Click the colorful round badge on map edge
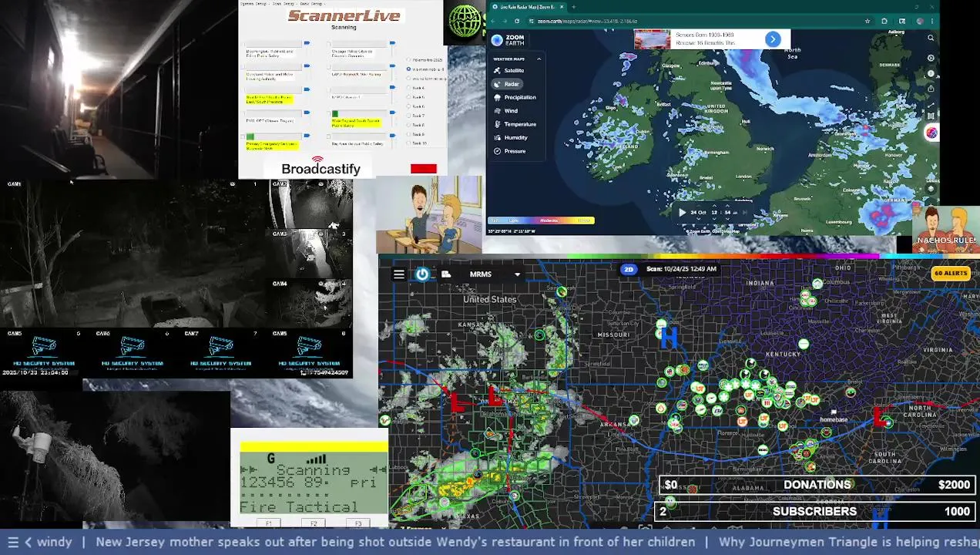The height and width of the screenshot is (555, 980). [931, 133]
